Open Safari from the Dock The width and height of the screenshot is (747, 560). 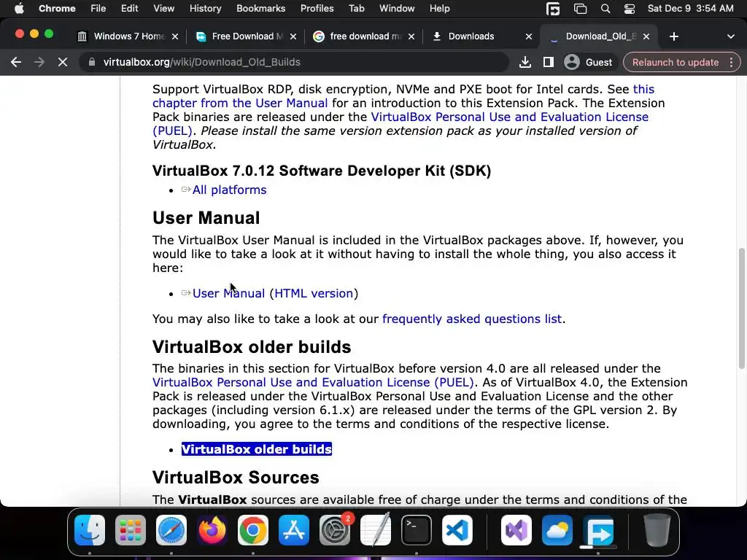pyautogui.click(x=171, y=530)
